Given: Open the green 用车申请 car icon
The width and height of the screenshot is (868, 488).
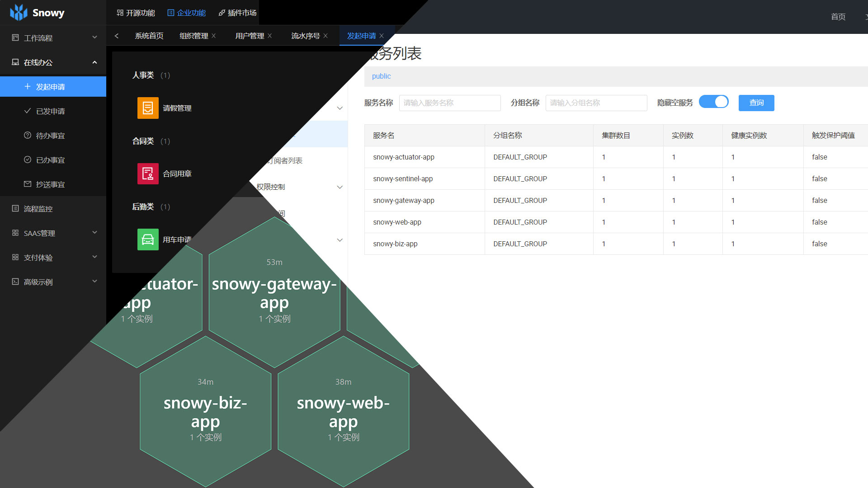Looking at the screenshot, I should (148, 239).
